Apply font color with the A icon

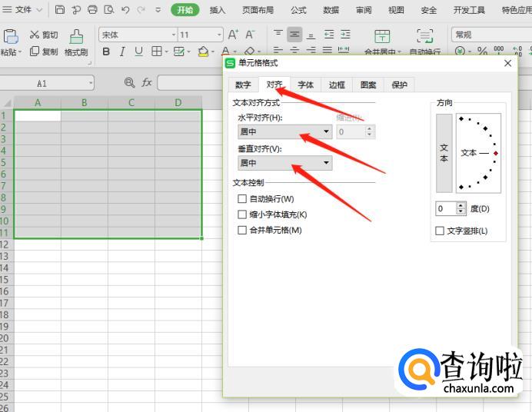(225, 51)
